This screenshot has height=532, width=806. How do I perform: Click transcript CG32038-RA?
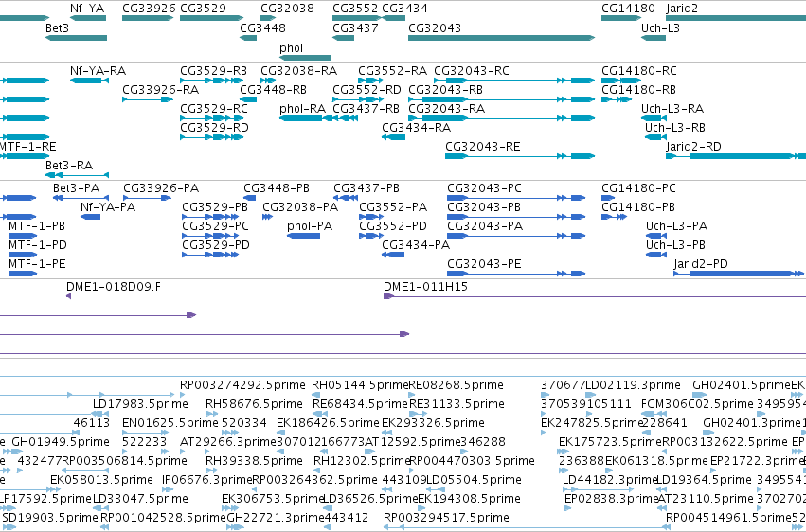tap(298, 70)
